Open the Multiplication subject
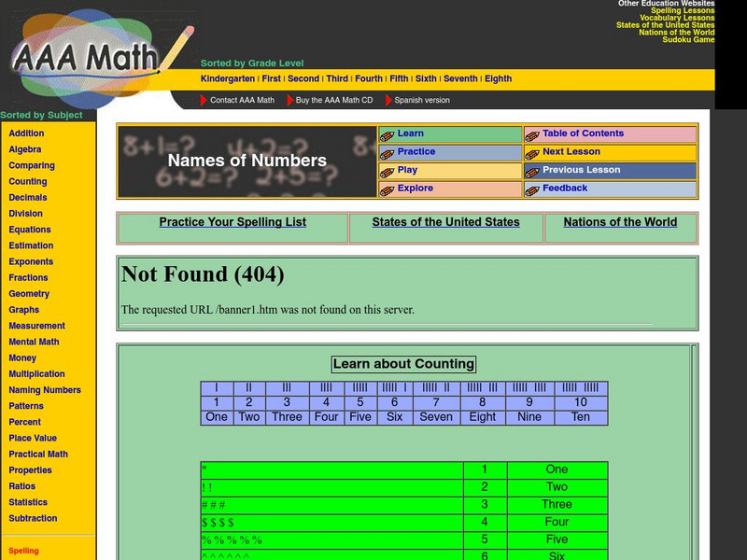The height and width of the screenshot is (560, 747). (x=36, y=374)
